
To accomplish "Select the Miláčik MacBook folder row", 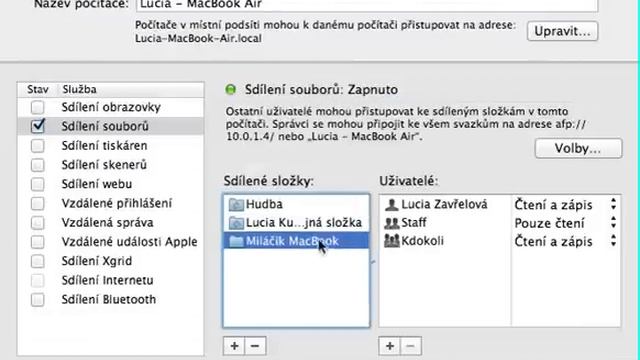I will (296, 241).
